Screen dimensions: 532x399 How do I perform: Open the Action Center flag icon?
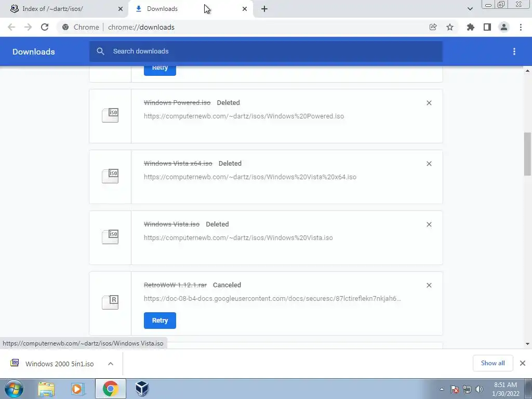(455, 389)
